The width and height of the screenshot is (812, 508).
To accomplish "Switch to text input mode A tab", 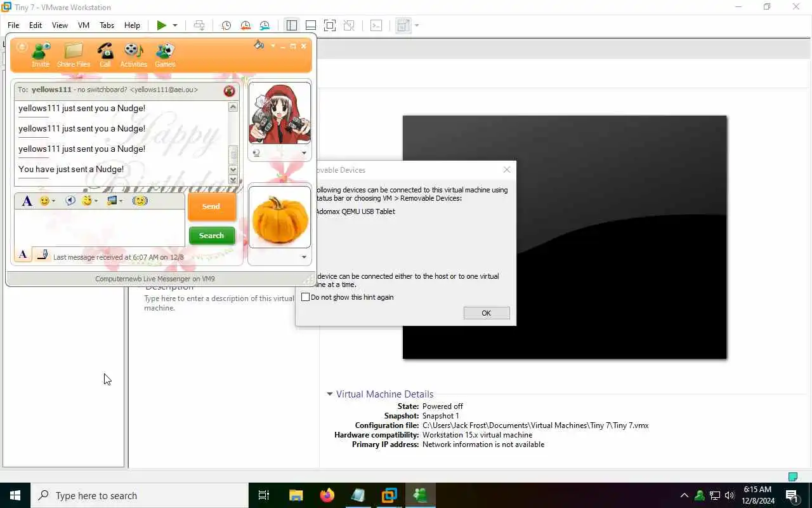I will click(x=23, y=255).
